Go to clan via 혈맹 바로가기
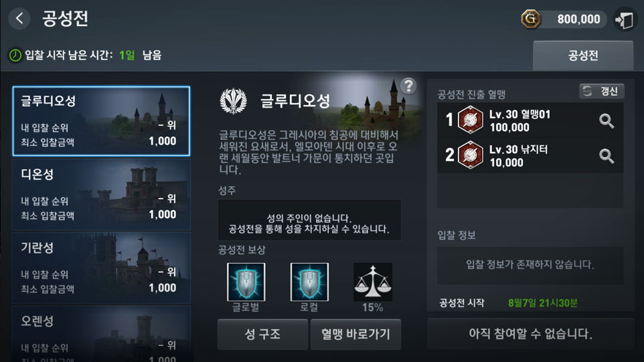The width and height of the screenshot is (644, 362). click(x=355, y=334)
